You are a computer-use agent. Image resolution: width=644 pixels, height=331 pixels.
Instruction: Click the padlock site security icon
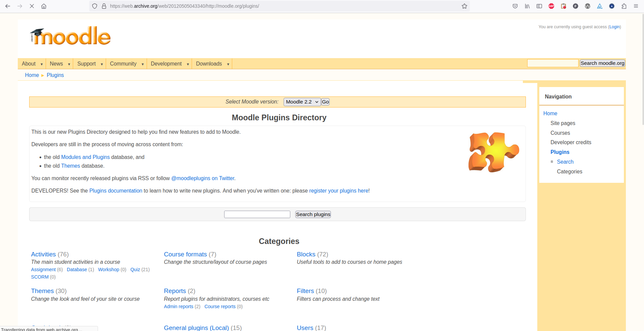[104, 6]
